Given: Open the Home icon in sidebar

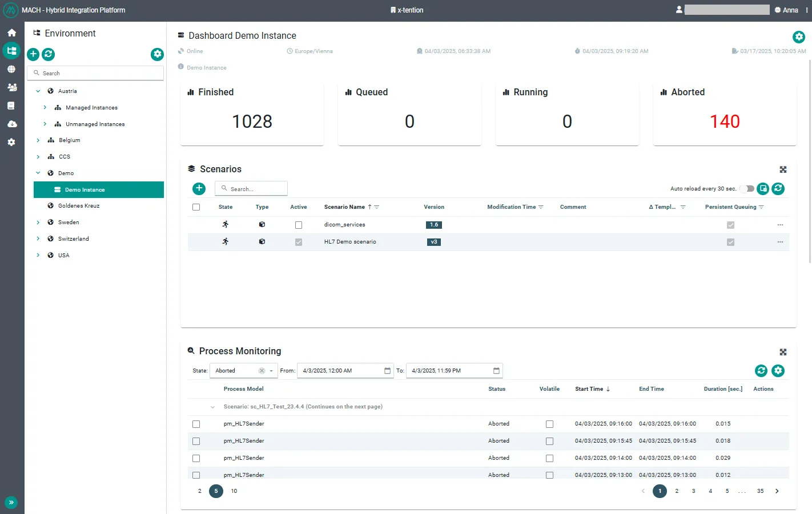Looking at the screenshot, I should coord(11,33).
